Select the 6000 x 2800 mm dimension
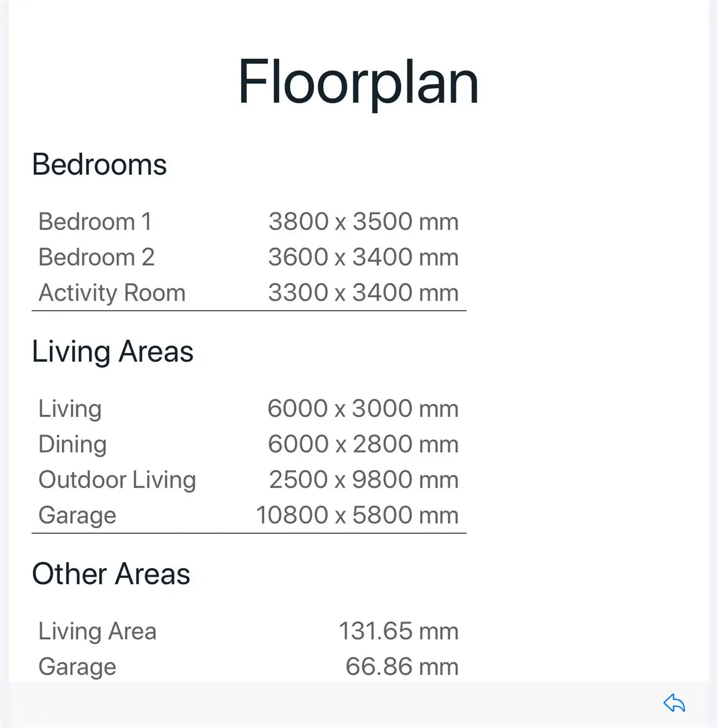Screen dimensions: 718x728 click(363, 444)
